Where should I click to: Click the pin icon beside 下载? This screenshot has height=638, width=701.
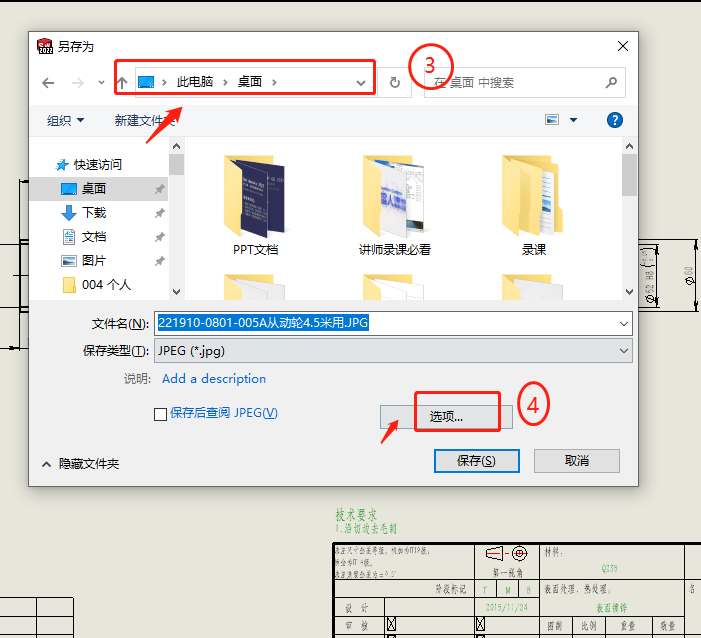(x=160, y=213)
